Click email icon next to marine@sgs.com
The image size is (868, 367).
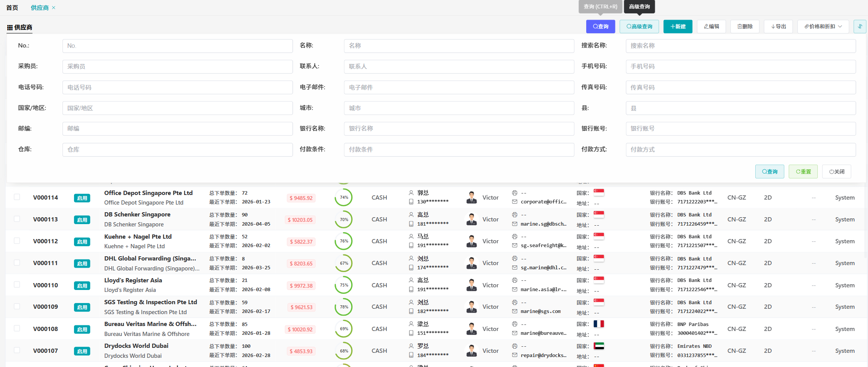click(x=515, y=311)
